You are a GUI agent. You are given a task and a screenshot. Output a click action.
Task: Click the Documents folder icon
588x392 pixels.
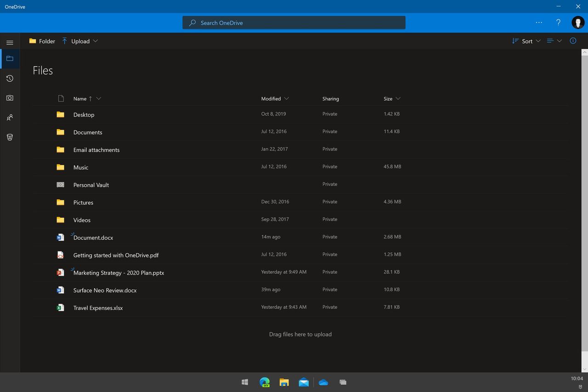tap(60, 132)
